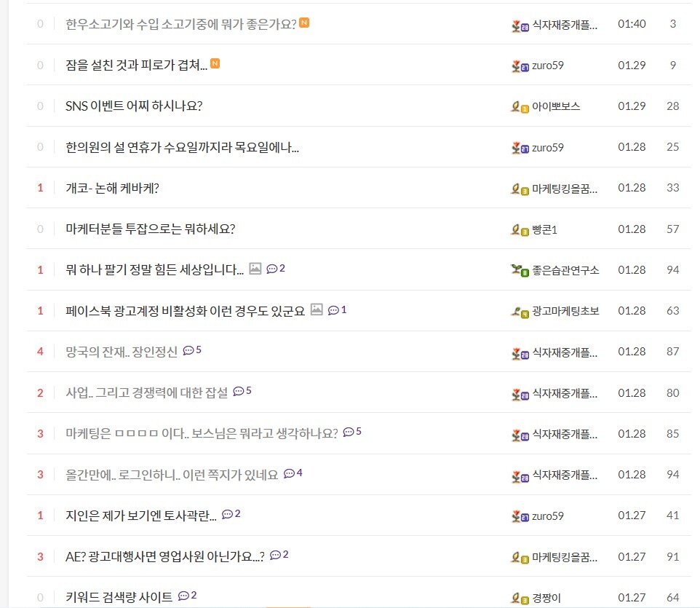View profile of author 빵콘1
The width and height of the screenshot is (700, 608).
coord(544,229)
